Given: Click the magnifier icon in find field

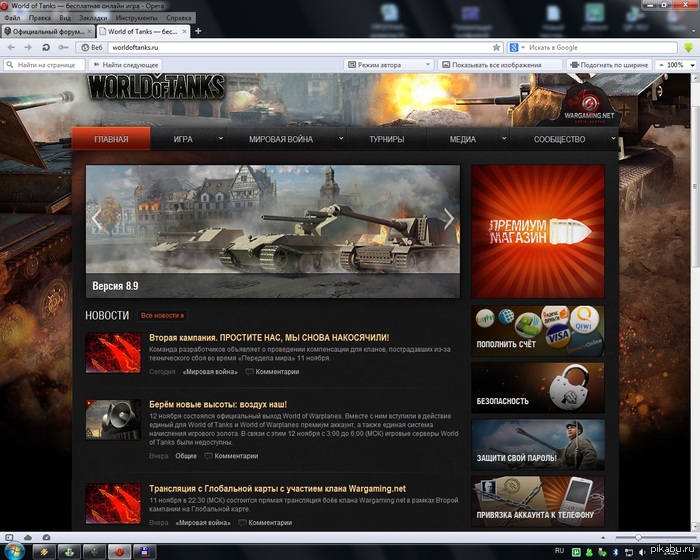Looking at the screenshot, I should click(x=10, y=65).
